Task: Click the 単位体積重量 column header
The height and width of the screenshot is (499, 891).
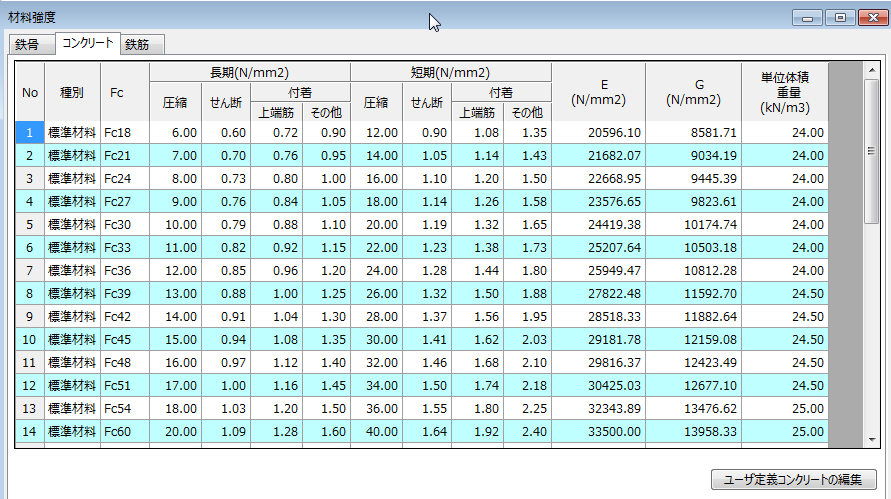Action: (x=785, y=92)
